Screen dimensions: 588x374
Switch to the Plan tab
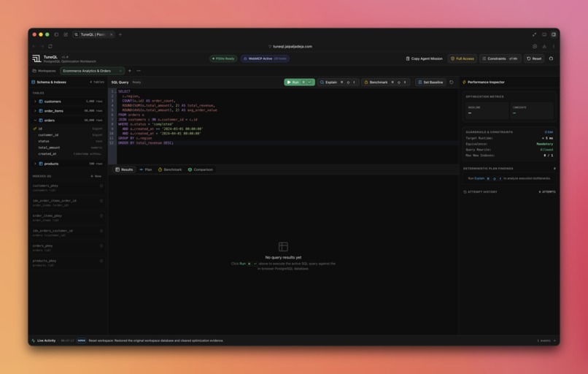(145, 169)
